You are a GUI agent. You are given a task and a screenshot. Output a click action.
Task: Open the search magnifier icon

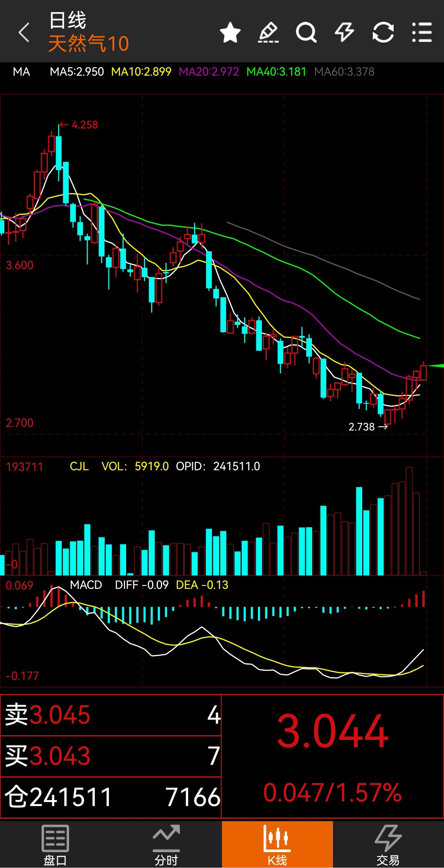[306, 32]
